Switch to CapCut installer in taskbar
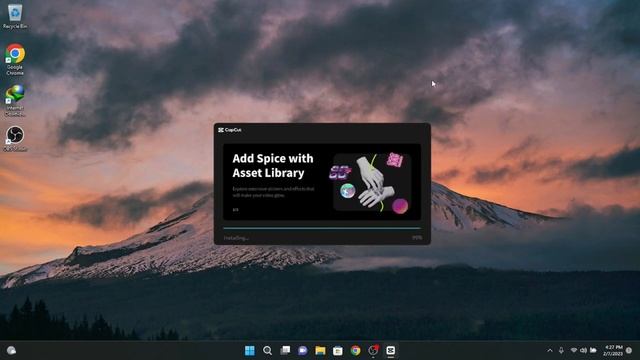 point(391,350)
